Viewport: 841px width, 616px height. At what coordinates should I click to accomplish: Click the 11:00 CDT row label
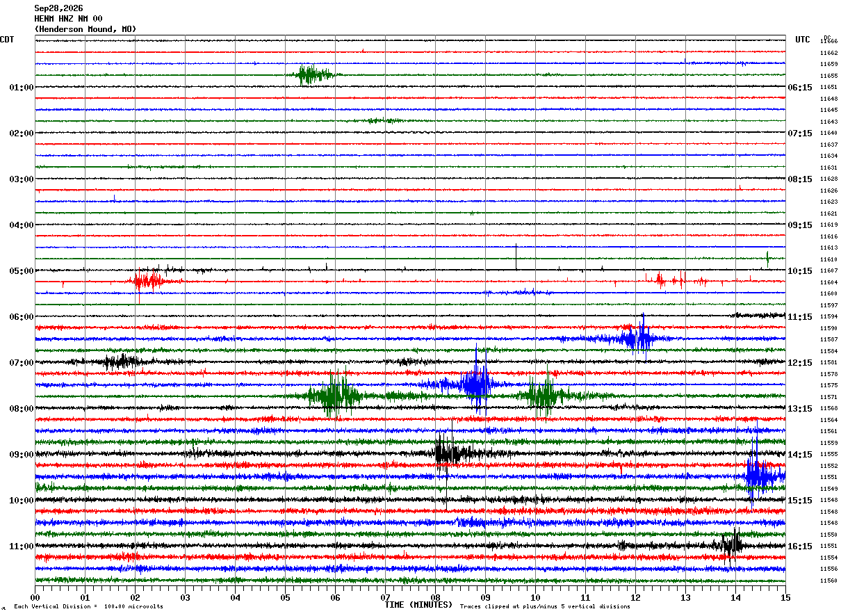tap(22, 546)
